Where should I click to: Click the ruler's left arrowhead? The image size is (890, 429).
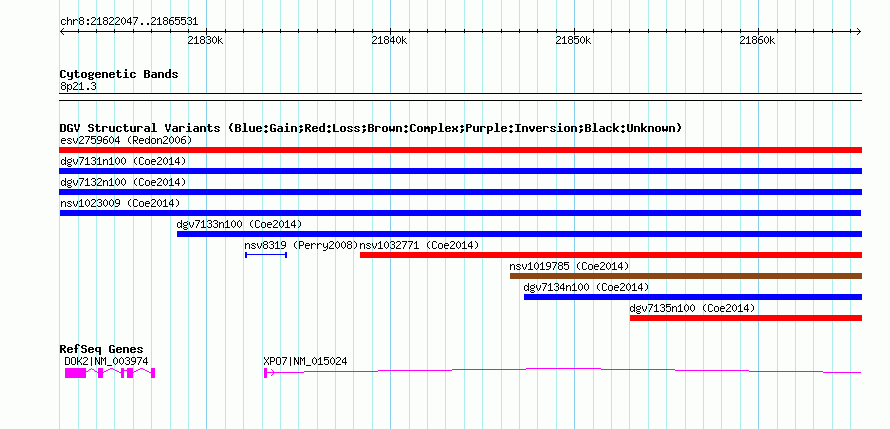tap(62, 31)
